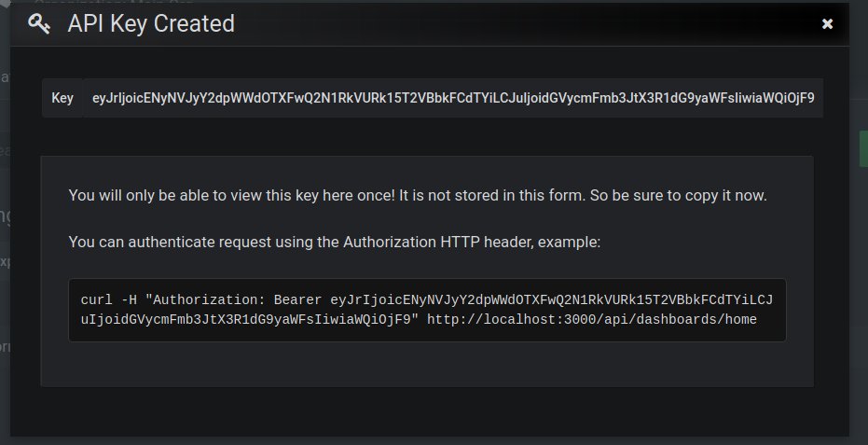Click the curl example code block
The height and width of the screenshot is (445, 868).
pyautogui.click(x=427, y=311)
